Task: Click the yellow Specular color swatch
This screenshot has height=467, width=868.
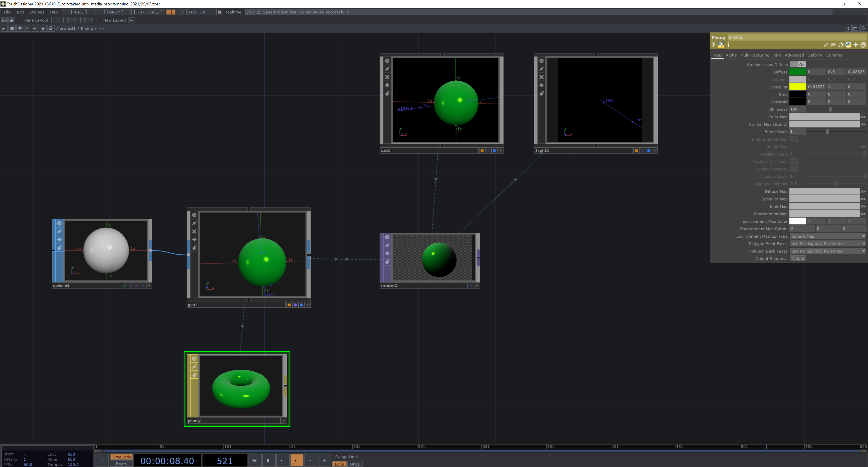Action: click(x=797, y=87)
